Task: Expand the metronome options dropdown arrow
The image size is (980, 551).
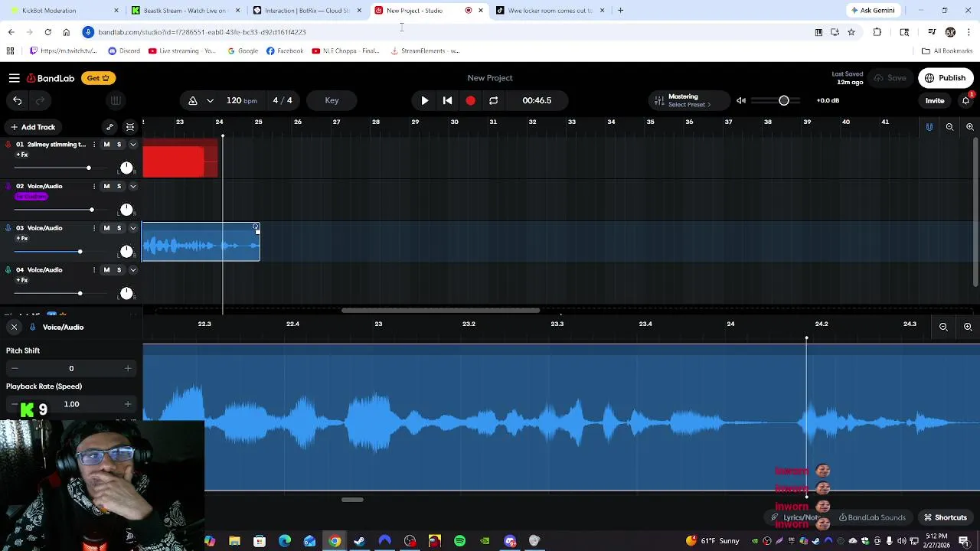Action: coord(210,100)
